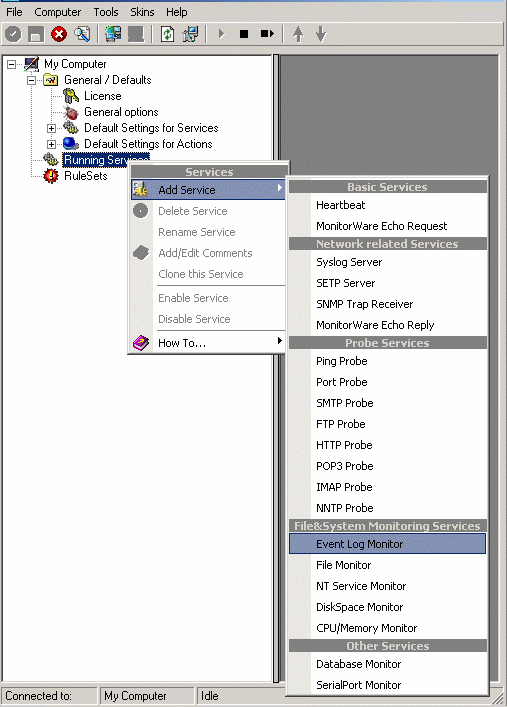Click the magnifier search toolbar icon
The width and height of the screenshot is (507, 707).
[82, 34]
